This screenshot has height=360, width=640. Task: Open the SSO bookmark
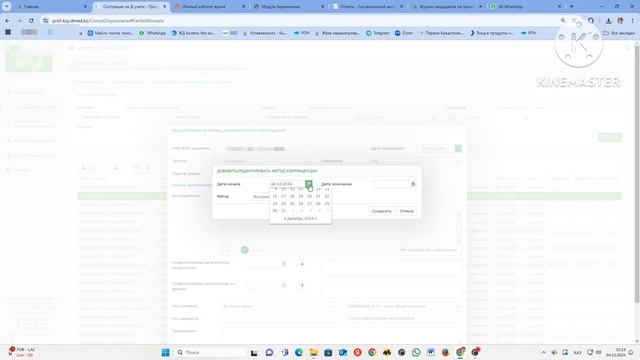coord(230,33)
